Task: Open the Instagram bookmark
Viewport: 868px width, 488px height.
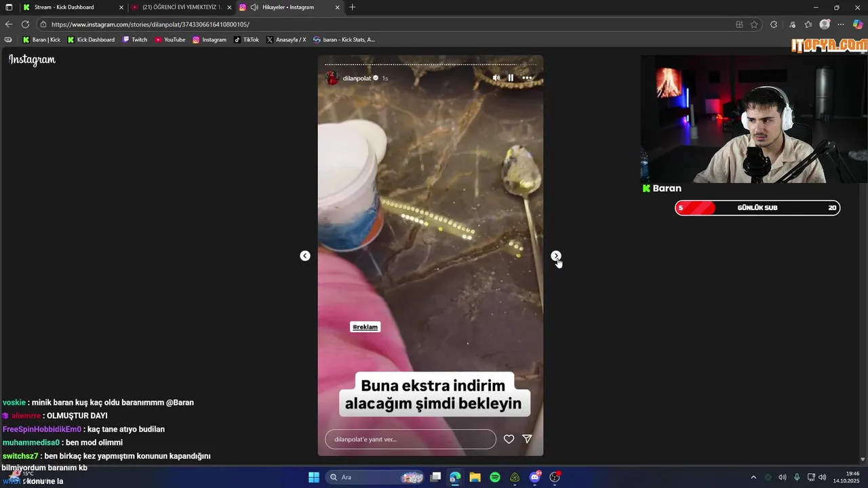Action: (209, 39)
